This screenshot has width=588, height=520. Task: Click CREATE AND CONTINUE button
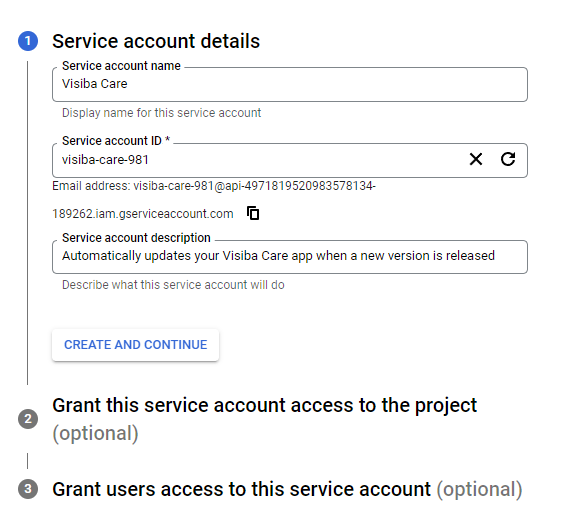(x=135, y=345)
